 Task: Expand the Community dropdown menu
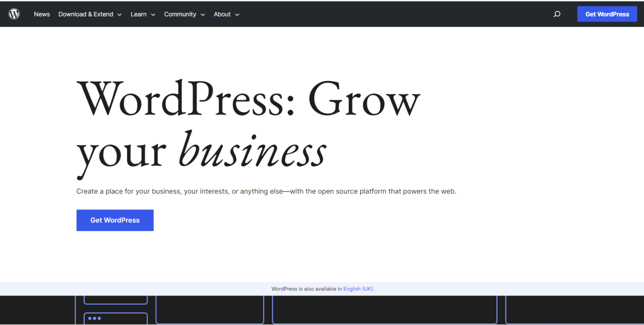pyautogui.click(x=185, y=15)
